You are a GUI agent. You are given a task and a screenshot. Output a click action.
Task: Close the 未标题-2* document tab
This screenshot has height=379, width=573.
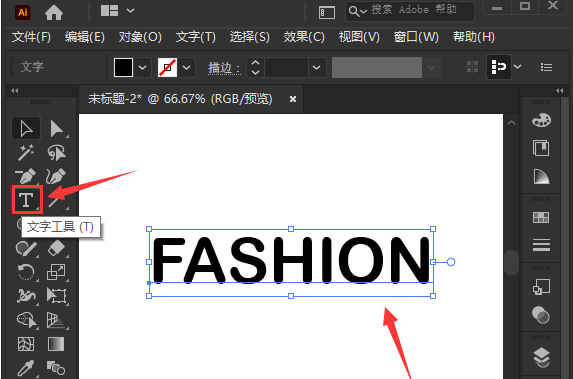pos(293,99)
